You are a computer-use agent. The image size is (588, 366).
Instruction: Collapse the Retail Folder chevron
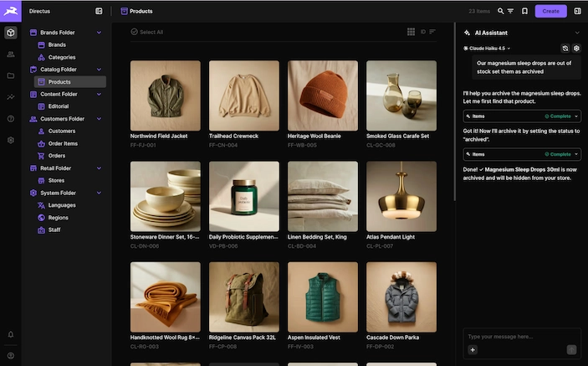pyautogui.click(x=99, y=168)
